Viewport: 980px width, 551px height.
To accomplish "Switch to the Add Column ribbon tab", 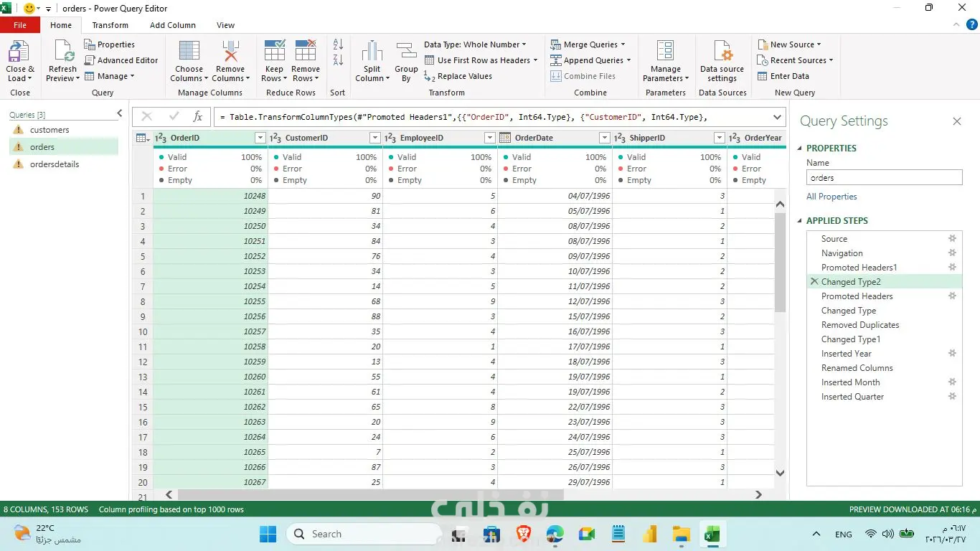I will [173, 25].
